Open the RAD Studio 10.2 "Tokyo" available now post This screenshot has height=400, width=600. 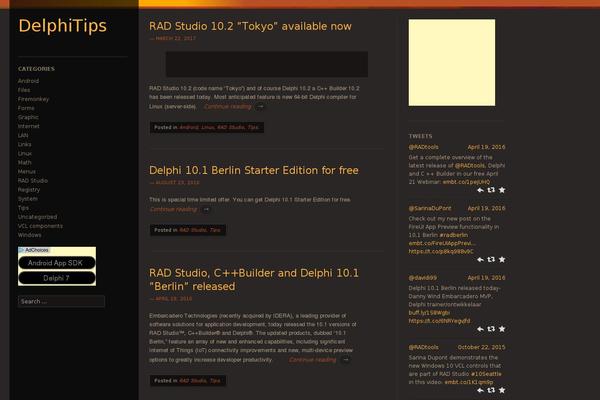250,26
